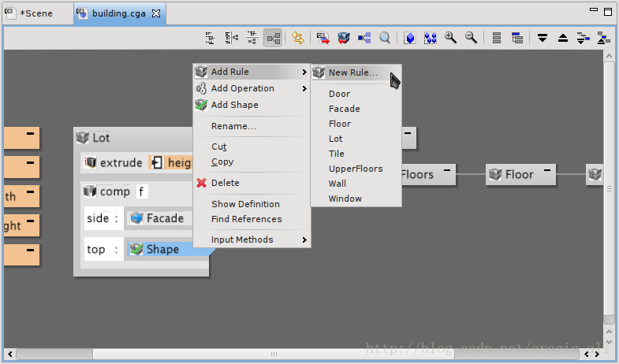Select Find References menu entry

click(x=251, y=219)
